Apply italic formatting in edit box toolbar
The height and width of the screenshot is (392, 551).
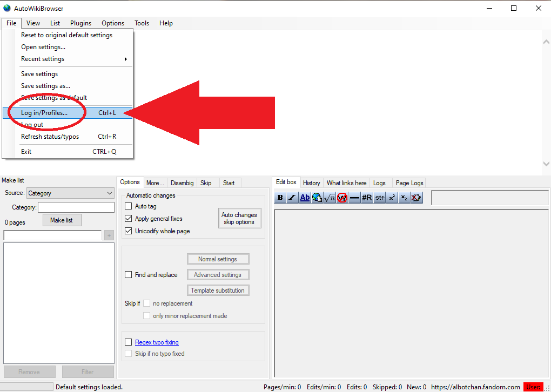[292, 198]
